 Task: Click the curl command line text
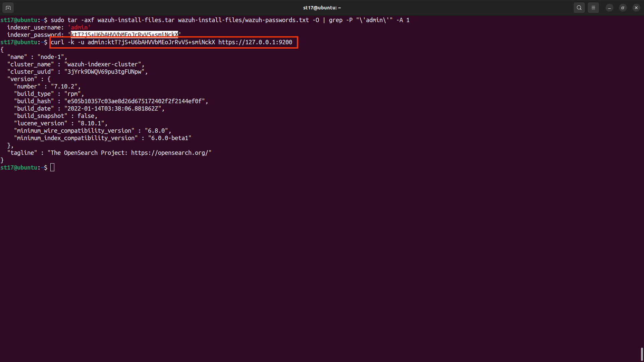[x=171, y=42]
